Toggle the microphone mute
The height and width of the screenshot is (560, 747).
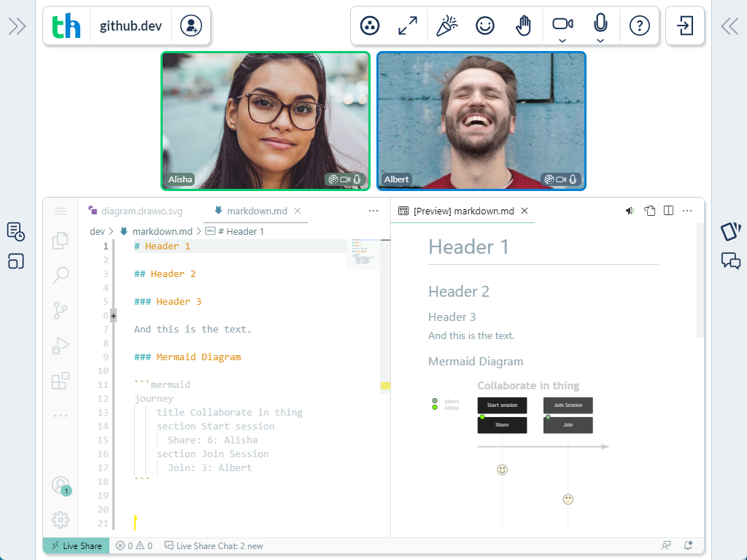tap(601, 23)
